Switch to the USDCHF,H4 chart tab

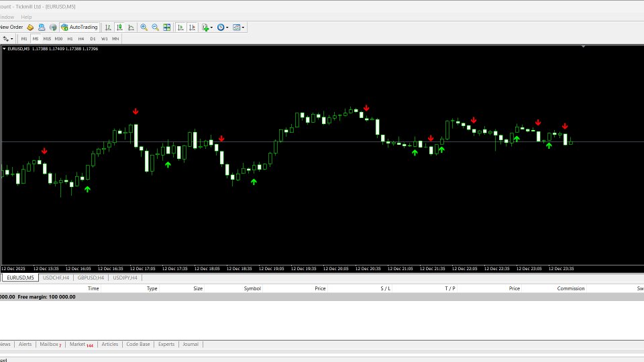click(x=56, y=278)
